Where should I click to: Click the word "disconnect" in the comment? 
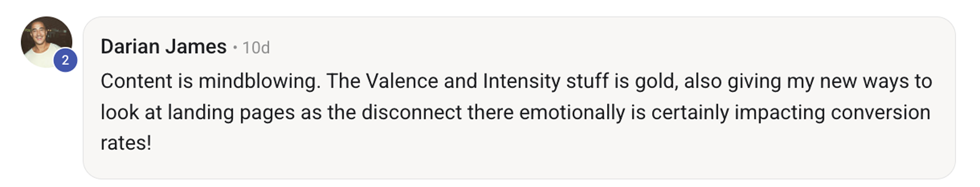coord(411,112)
